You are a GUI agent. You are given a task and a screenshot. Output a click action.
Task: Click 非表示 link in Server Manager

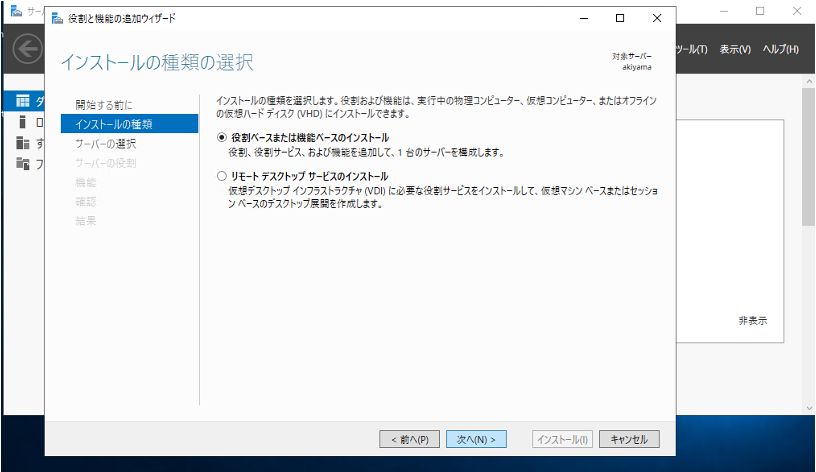click(x=753, y=321)
